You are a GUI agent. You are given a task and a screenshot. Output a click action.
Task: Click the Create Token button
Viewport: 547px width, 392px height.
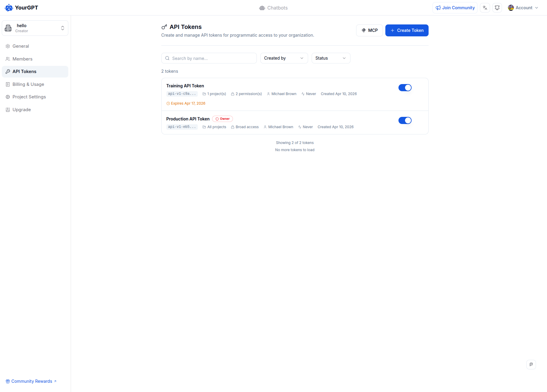coord(407,30)
